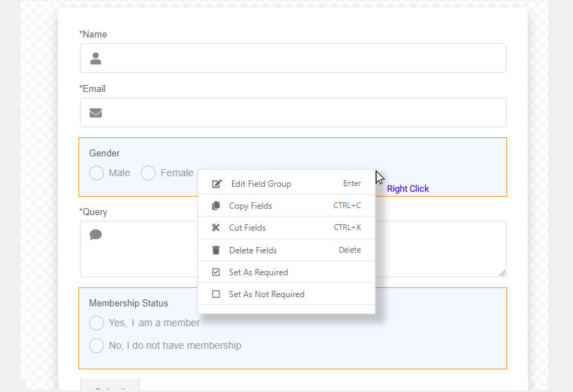Click the *Query label
The image size is (573, 392).
93,212
